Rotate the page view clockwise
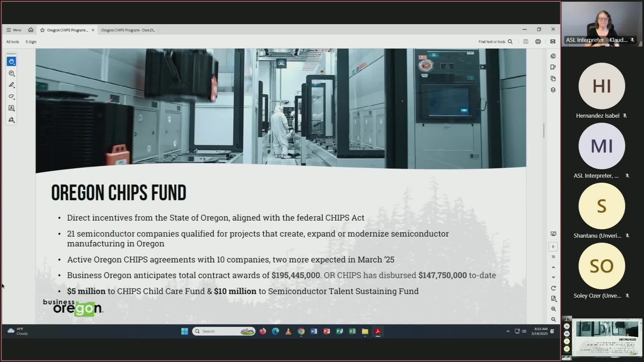Image resolution: width=644 pixels, height=362 pixels. point(553,288)
